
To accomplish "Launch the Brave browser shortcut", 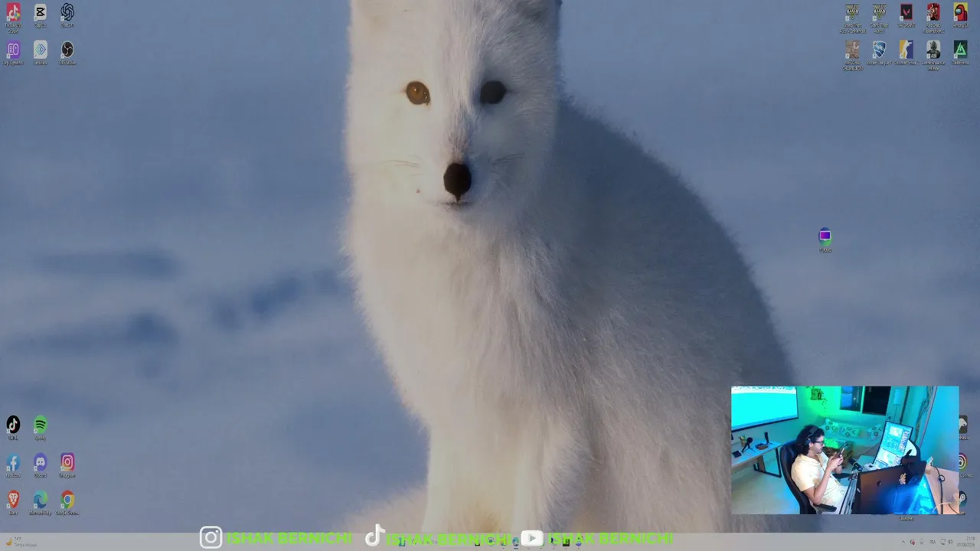I will [x=13, y=503].
